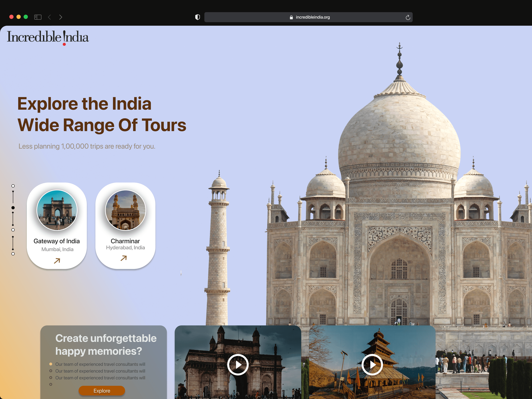Click the incredibleindia.org address field
Image resolution: width=532 pixels, height=399 pixels.
[308, 17]
